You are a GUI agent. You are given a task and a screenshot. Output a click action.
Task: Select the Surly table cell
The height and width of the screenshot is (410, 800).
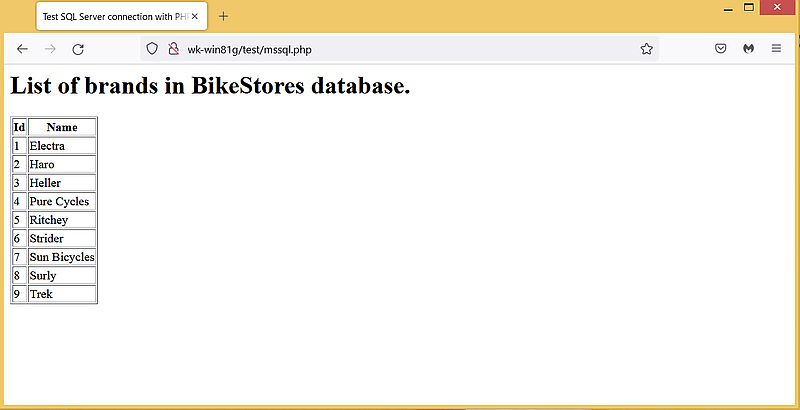[x=62, y=275]
